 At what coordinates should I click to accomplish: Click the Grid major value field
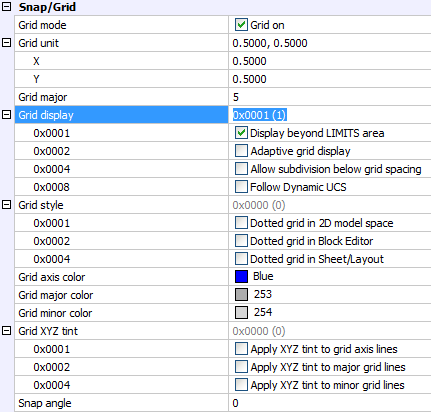[330, 97]
